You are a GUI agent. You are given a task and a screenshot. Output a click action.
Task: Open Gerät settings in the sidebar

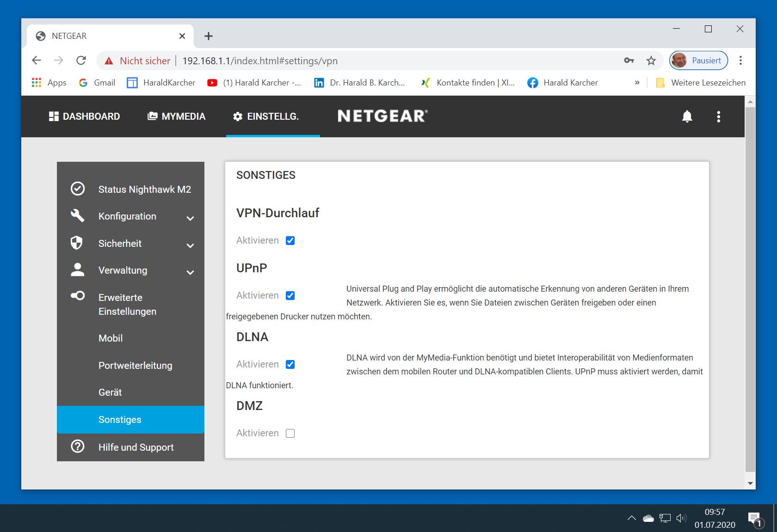coord(110,392)
